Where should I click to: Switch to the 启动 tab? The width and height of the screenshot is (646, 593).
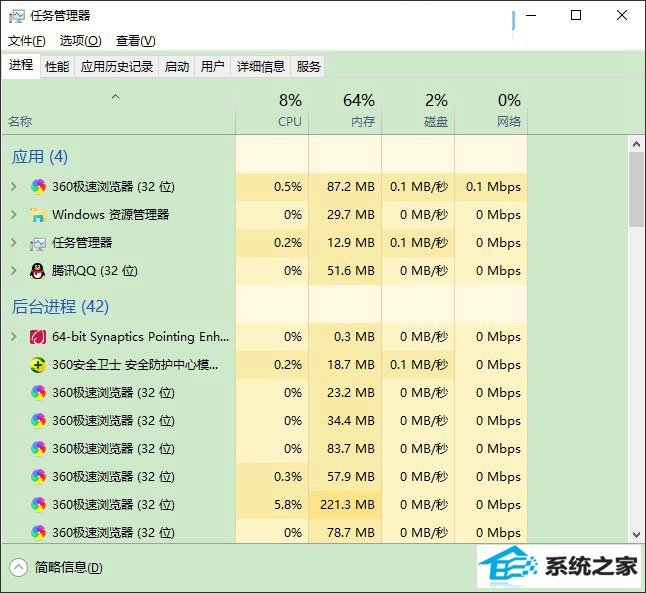177,66
